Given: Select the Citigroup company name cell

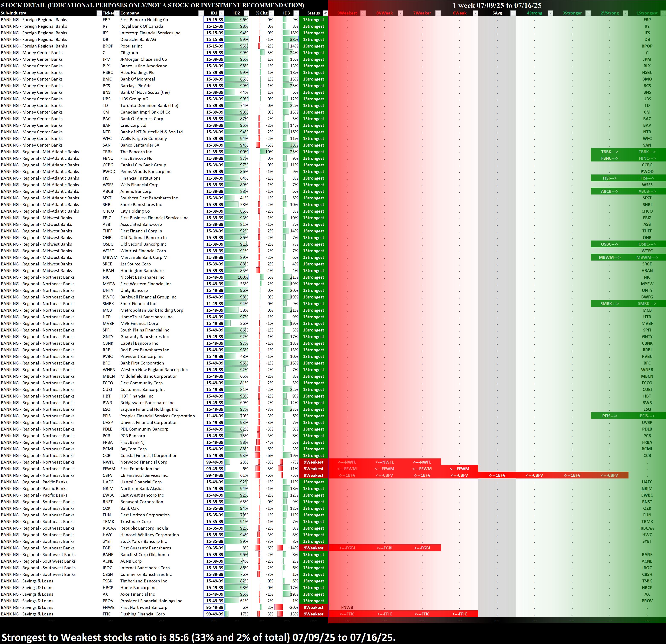Looking at the screenshot, I should click(x=129, y=53).
